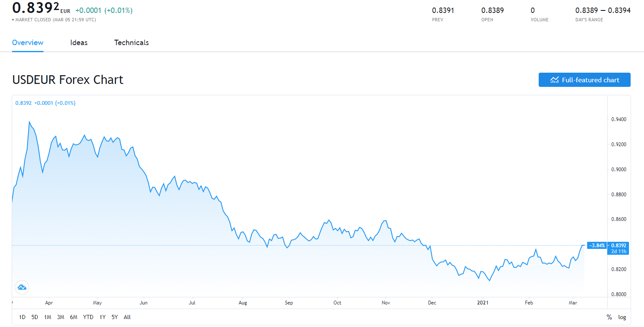Select the 1Y time range
644x327 pixels.
[102, 317]
